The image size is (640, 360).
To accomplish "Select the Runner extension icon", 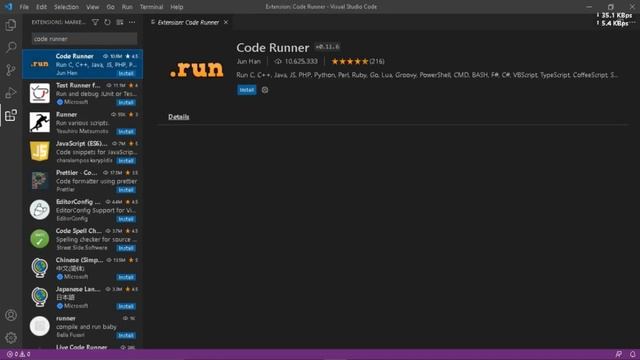I will [x=40, y=122].
